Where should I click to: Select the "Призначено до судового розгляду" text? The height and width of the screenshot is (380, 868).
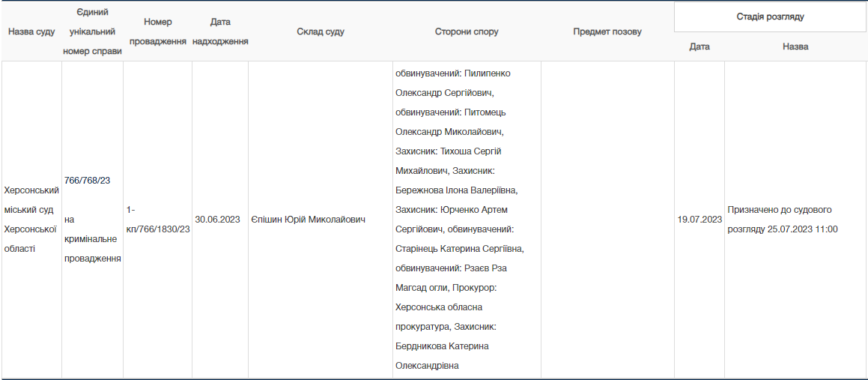pos(779,210)
